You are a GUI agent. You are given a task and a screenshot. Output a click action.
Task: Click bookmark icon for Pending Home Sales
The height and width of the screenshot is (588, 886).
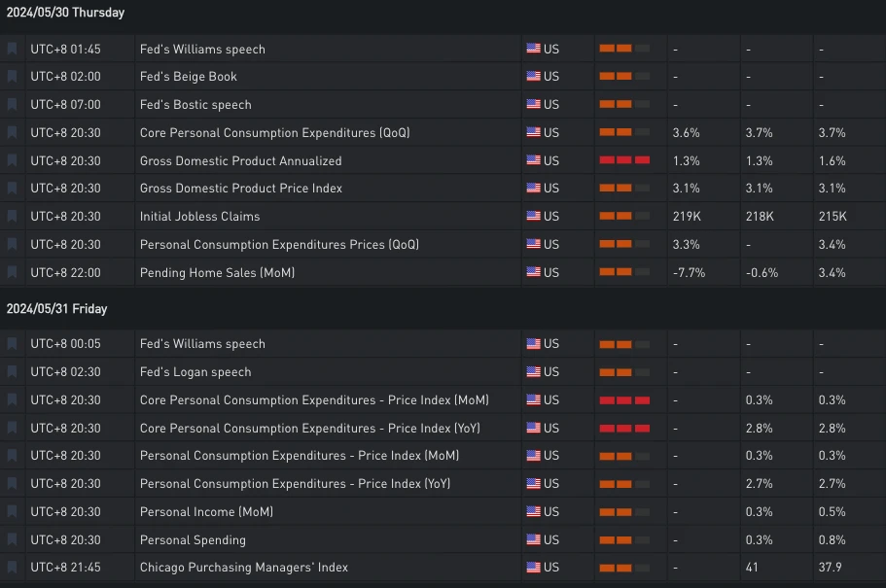pyautogui.click(x=13, y=273)
